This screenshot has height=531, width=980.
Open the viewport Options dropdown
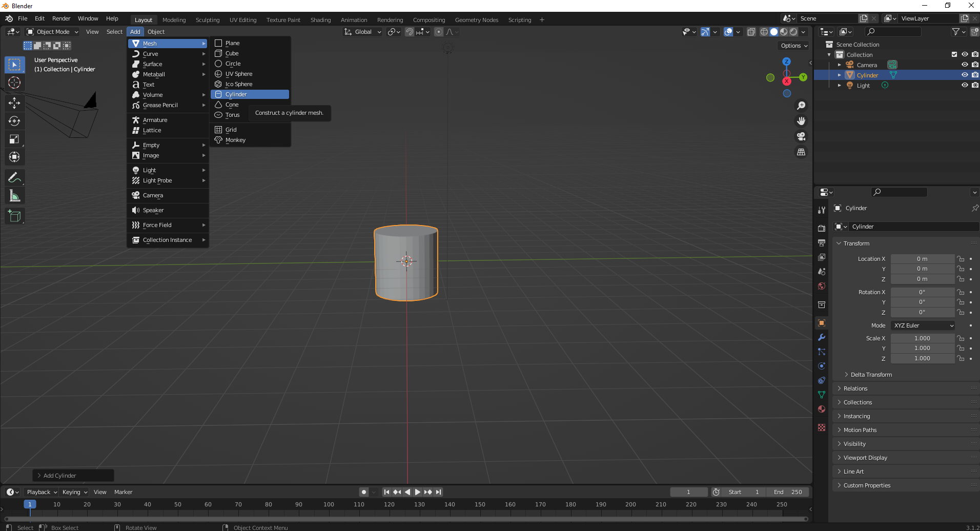pos(794,46)
